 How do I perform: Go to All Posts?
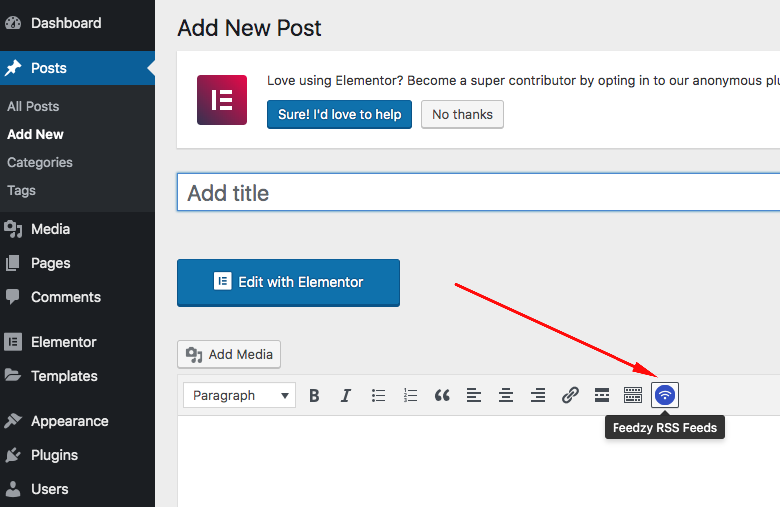tap(33, 106)
